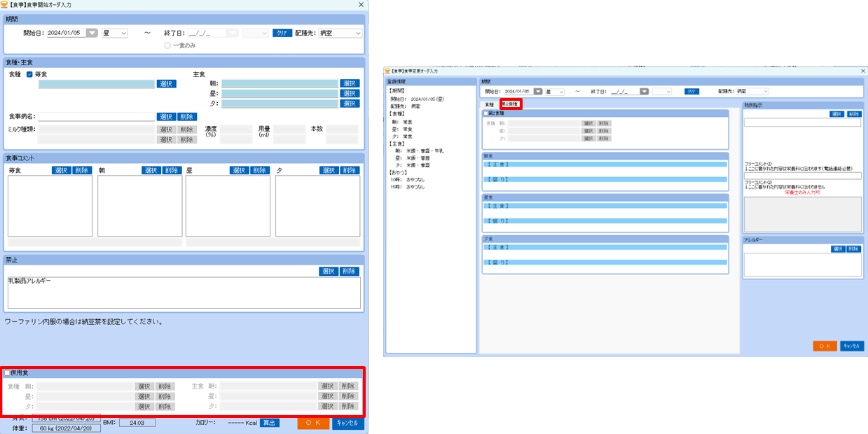Click the 算出 calorie calculate button
This screenshot has width=868, height=434.
pyautogui.click(x=270, y=423)
